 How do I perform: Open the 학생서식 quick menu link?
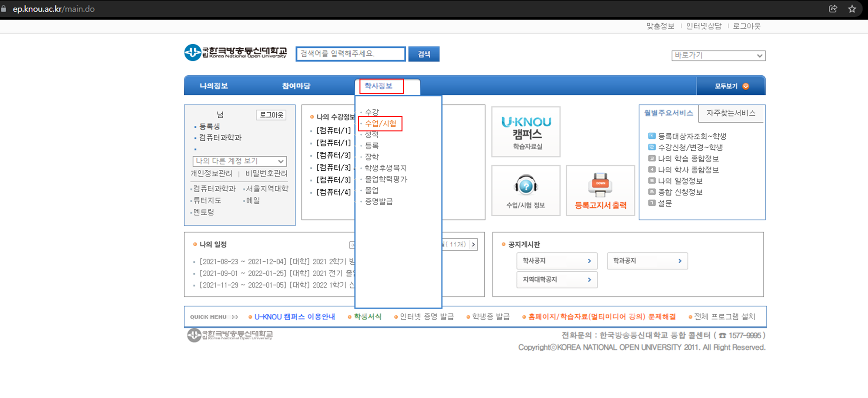367,317
